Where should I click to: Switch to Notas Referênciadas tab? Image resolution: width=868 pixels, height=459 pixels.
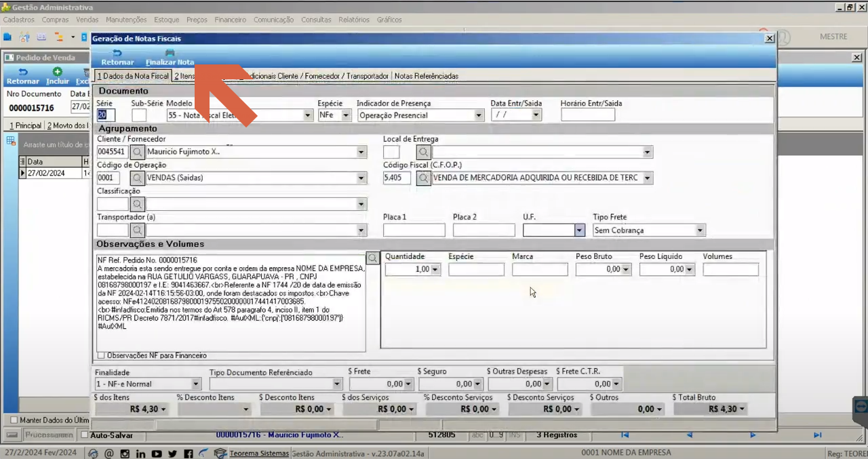[427, 76]
